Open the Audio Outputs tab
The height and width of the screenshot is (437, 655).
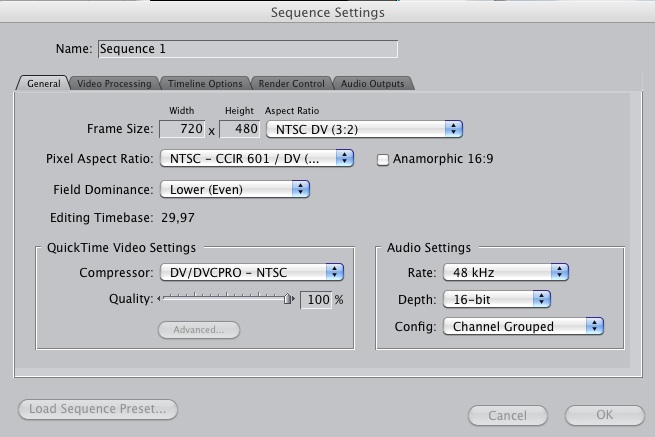(x=373, y=84)
